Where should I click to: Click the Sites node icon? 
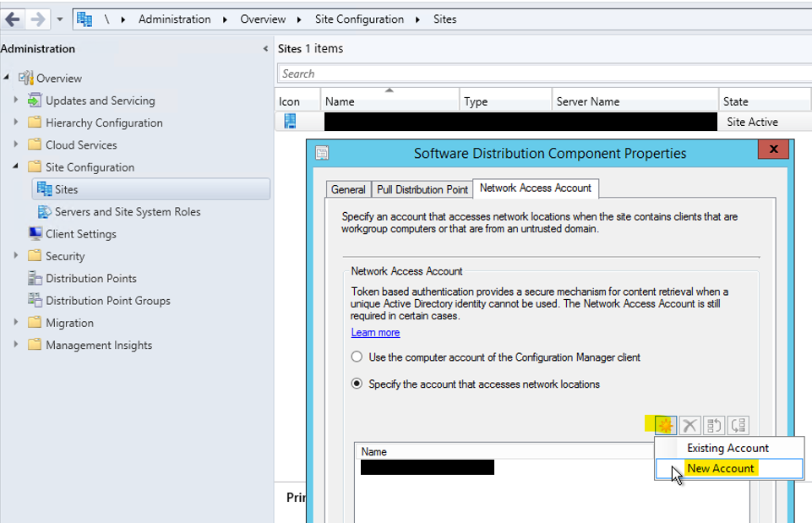(x=45, y=189)
